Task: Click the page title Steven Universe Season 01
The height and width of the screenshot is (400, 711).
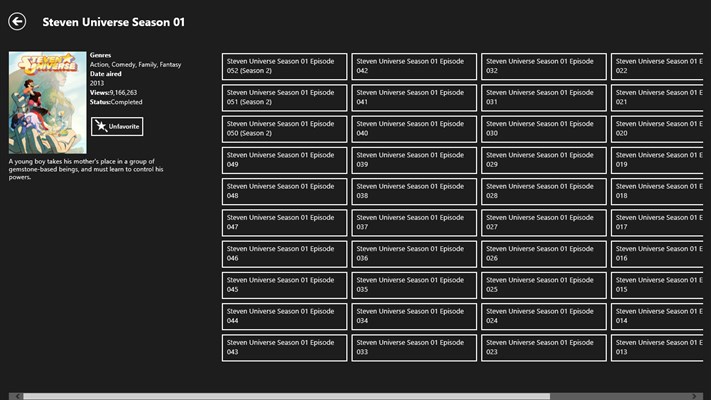Action: pyautogui.click(x=113, y=22)
